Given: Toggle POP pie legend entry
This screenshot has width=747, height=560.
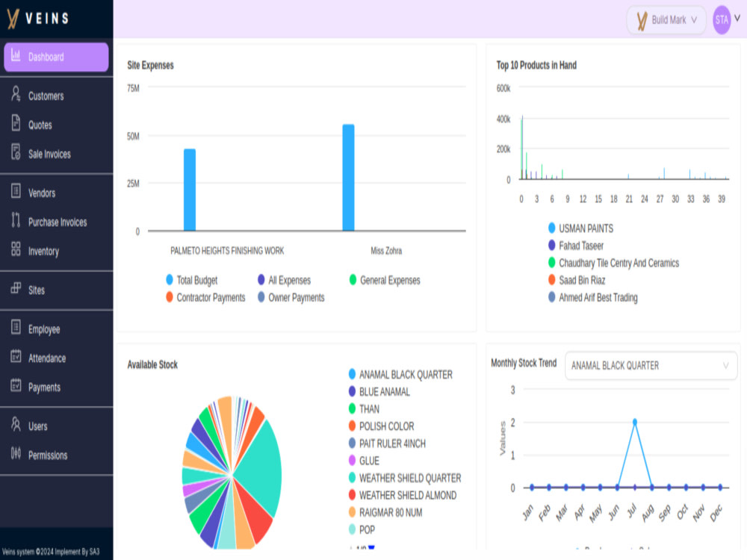Looking at the screenshot, I should click(362, 529).
